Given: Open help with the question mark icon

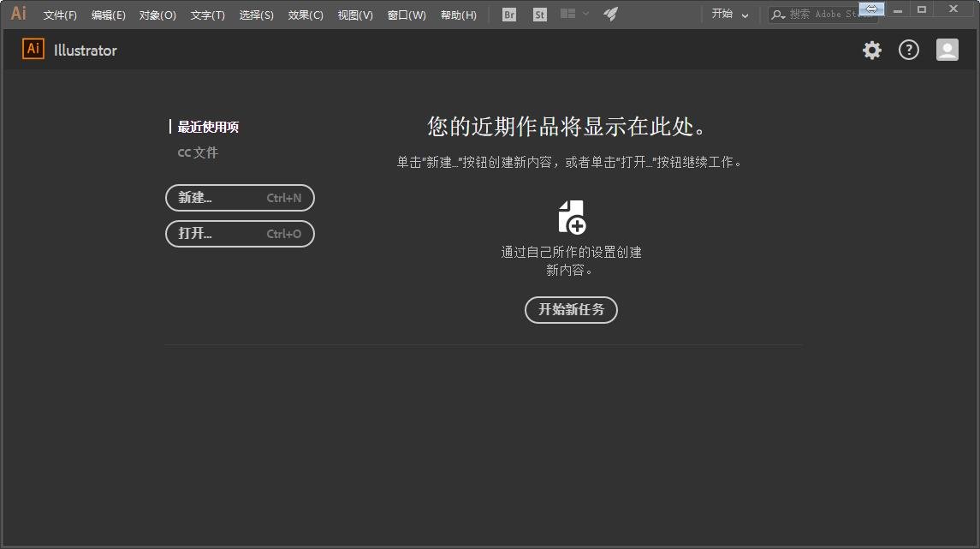Looking at the screenshot, I should coord(909,50).
